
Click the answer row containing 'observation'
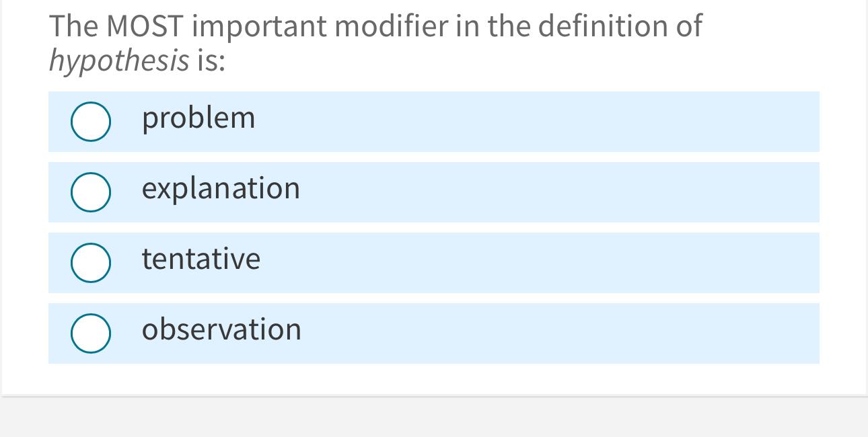pos(434,333)
